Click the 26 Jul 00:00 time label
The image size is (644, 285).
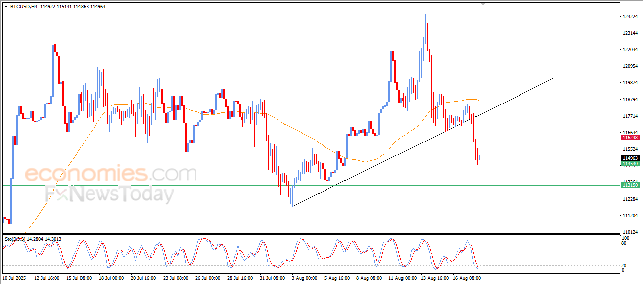point(207,277)
